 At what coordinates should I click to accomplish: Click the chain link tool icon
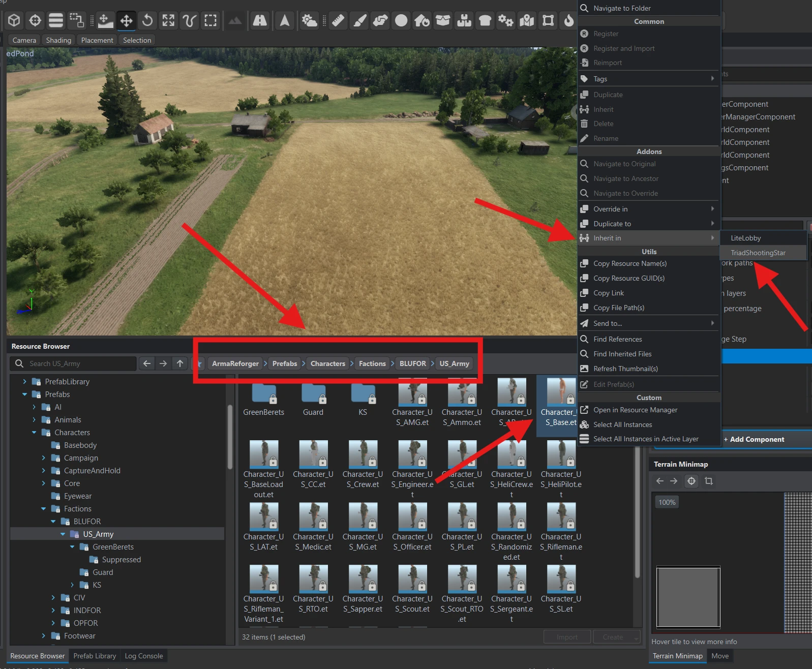coord(380,20)
